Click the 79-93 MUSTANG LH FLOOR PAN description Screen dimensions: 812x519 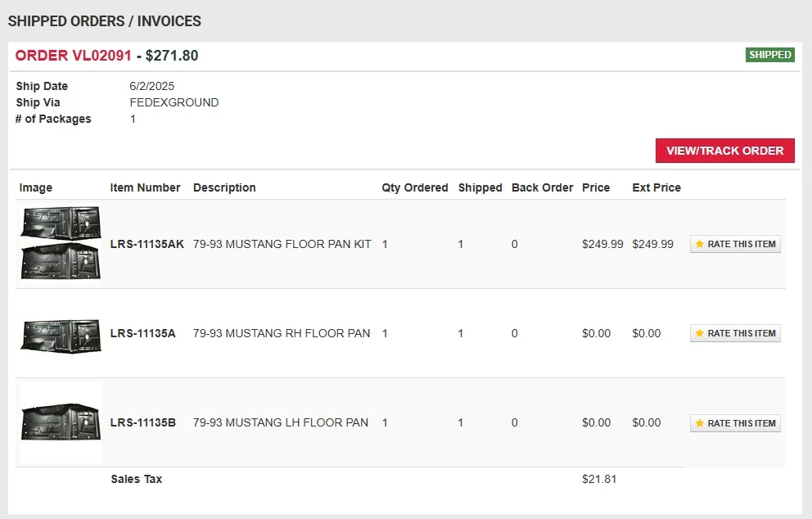(x=281, y=422)
